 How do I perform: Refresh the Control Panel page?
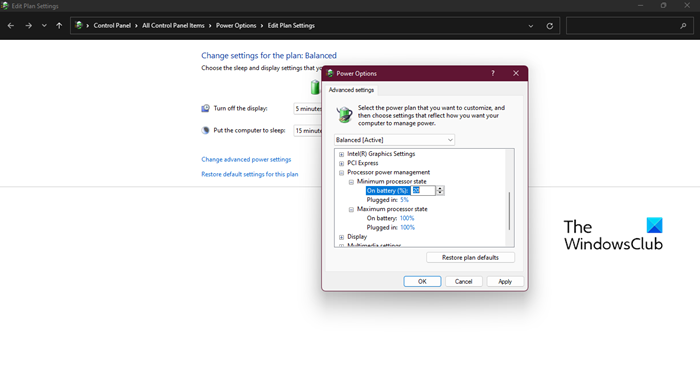pos(550,26)
